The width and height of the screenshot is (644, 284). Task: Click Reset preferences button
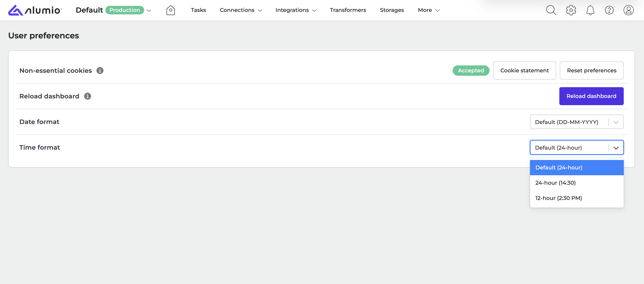tap(591, 71)
